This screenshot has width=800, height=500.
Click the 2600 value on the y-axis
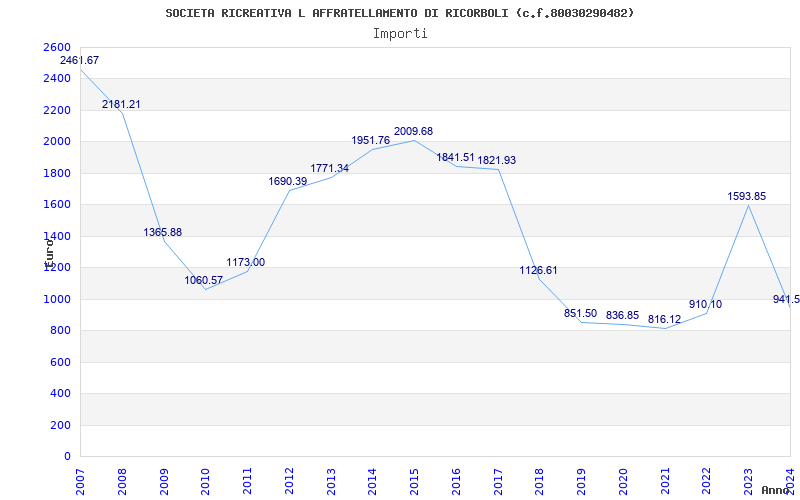tap(57, 48)
